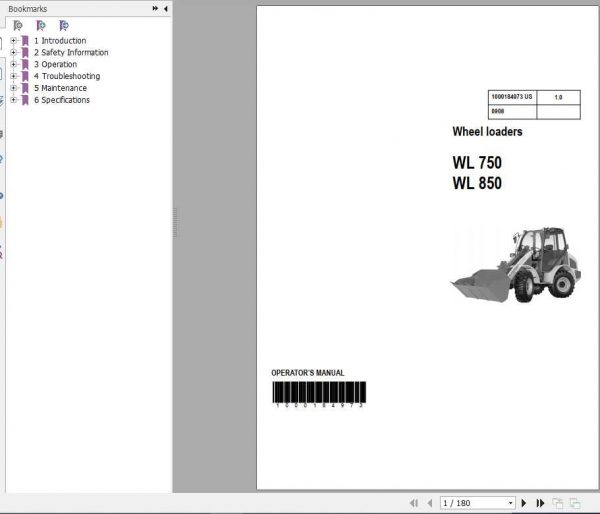Go to the next page
Image resolution: width=600 pixels, height=514 pixels.
pyautogui.click(x=524, y=503)
